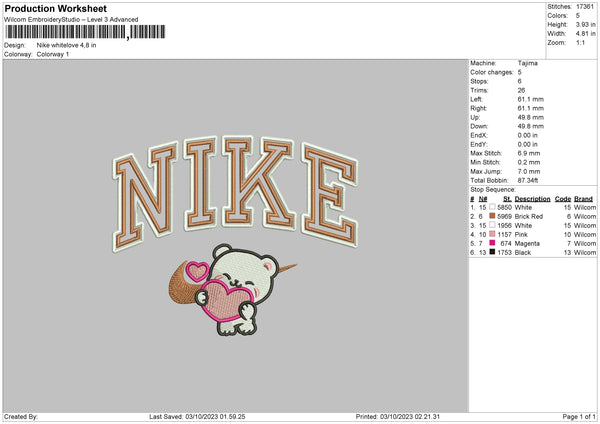Click the St. column header

pos(507,199)
